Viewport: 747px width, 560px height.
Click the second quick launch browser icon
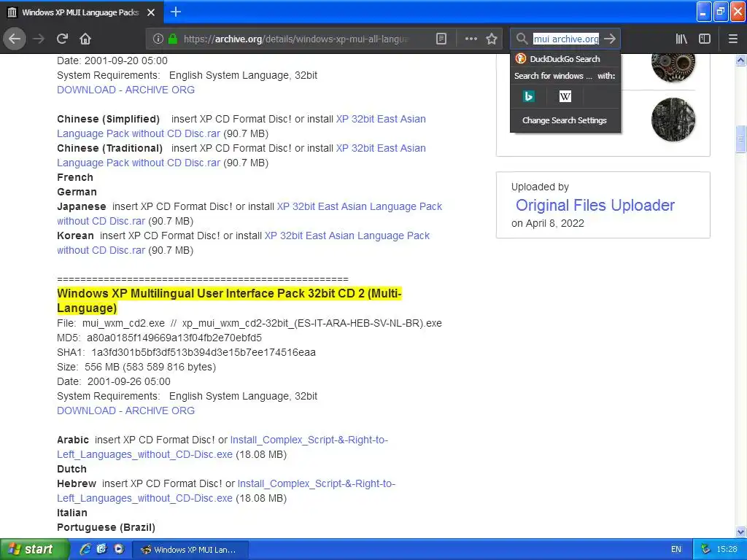(x=101, y=550)
